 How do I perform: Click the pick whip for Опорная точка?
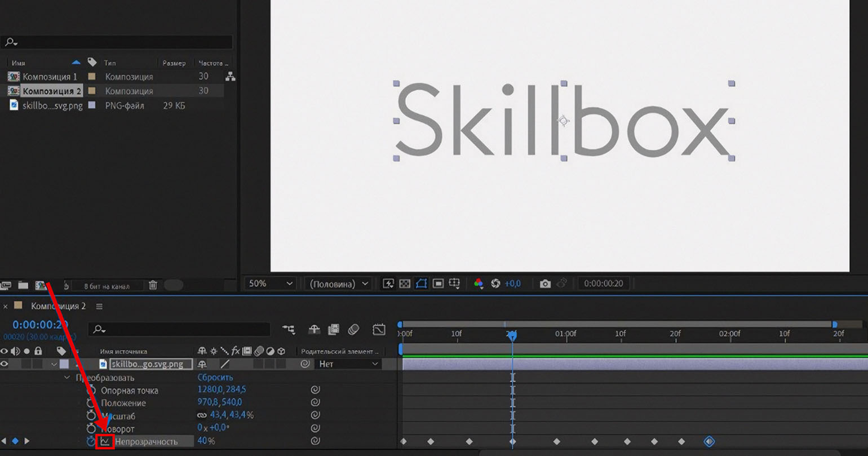(315, 390)
